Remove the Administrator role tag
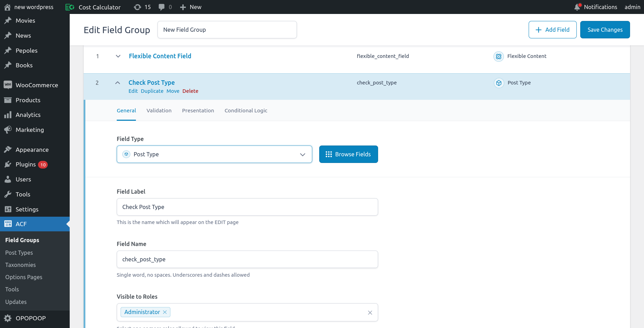This screenshot has height=328, width=644. click(165, 312)
